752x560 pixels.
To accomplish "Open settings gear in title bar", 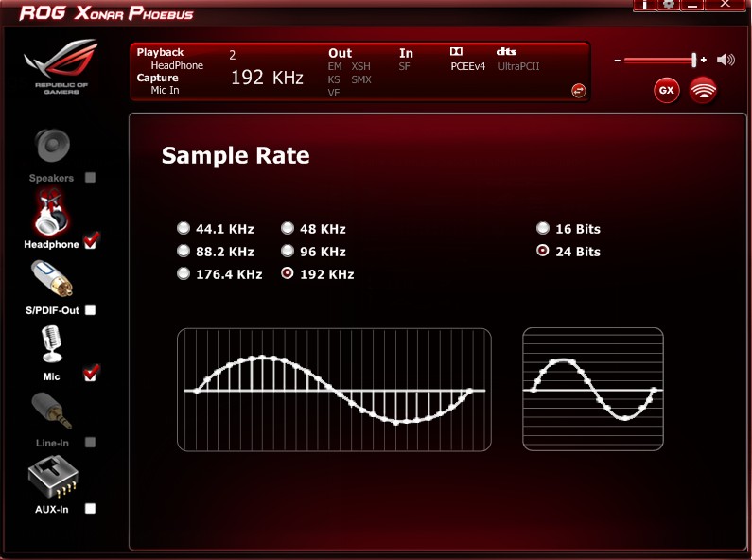I will 668,5.
